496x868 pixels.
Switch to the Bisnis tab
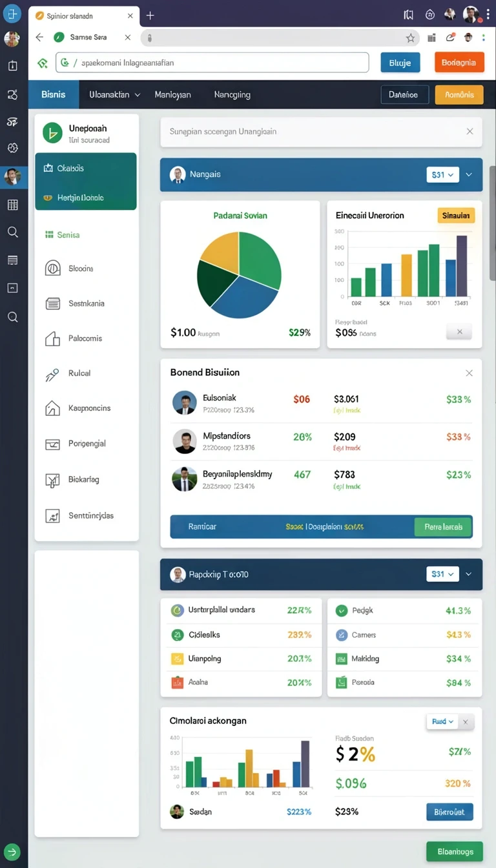(x=54, y=94)
